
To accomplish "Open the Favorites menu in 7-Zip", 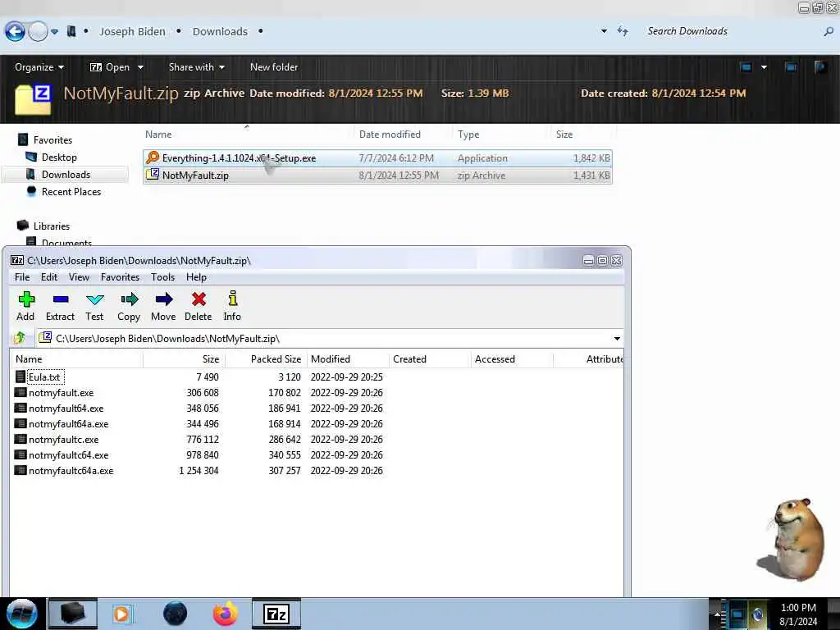I will click(x=120, y=277).
